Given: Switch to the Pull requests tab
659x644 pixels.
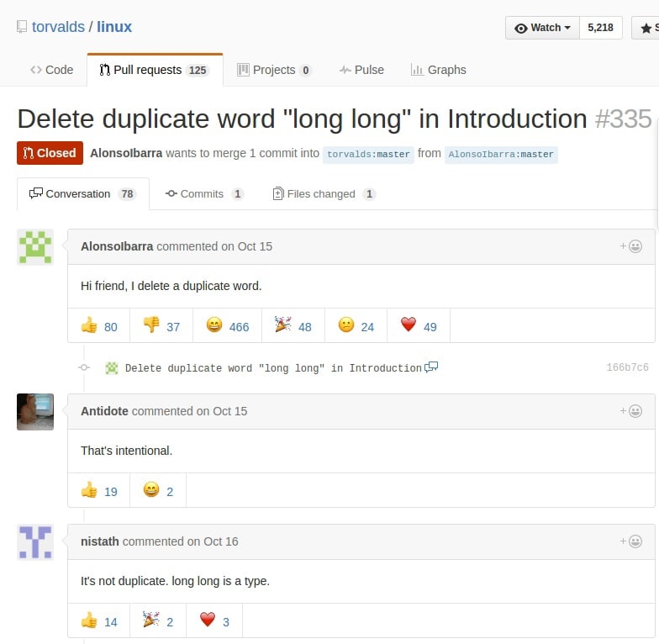Looking at the screenshot, I should pyautogui.click(x=155, y=70).
